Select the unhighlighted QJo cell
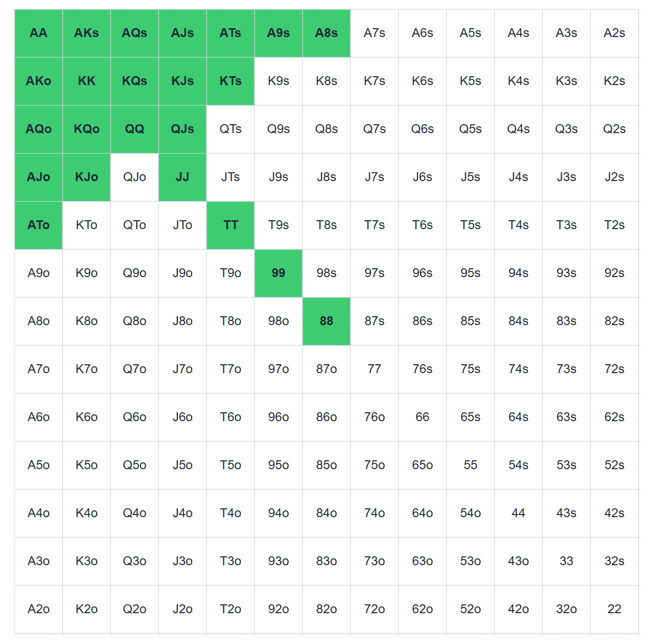Screen dimensions: 651x644 (x=135, y=177)
